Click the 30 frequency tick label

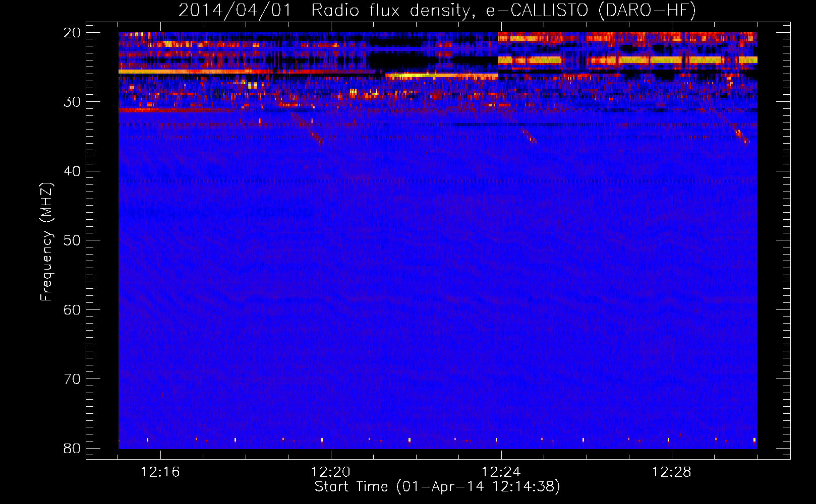point(72,102)
